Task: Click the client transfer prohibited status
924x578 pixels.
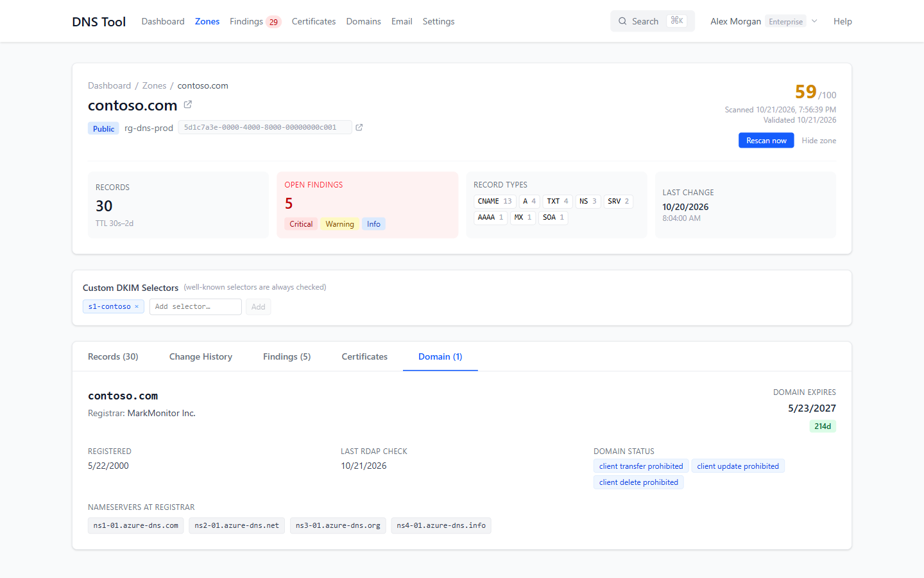Action: [x=641, y=466]
